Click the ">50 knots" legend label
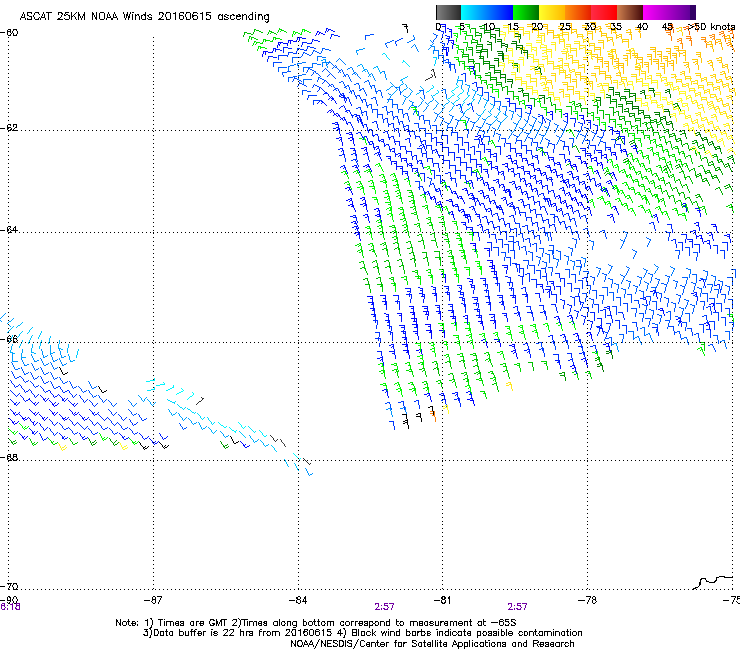The height and width of the screenshot is (650, 740). point(711,27)
